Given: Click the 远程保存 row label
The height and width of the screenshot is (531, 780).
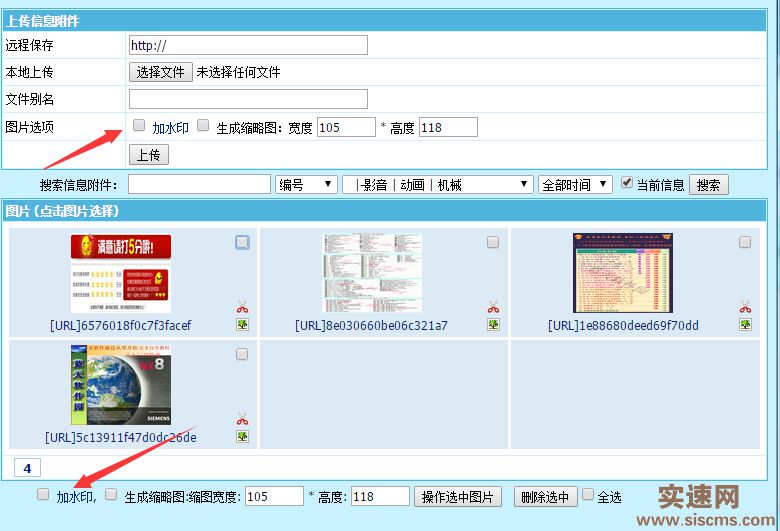Looking at the screenshot, I should coord(29,45).
